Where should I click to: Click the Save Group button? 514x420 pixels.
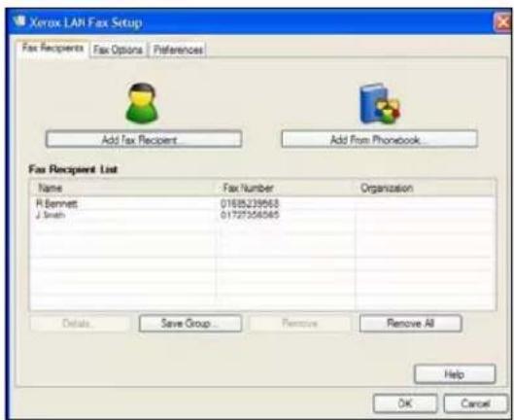tap(190, 323)
